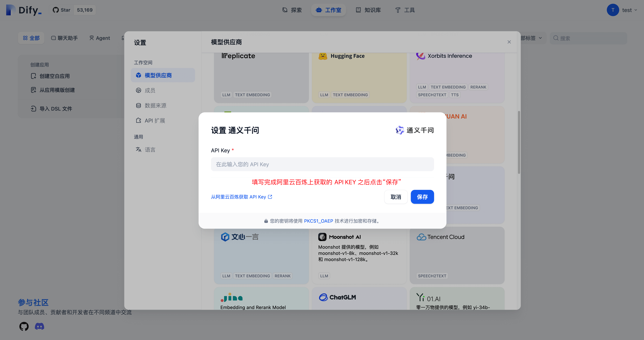The image size is (644, 340).
Task: Click the 保存 save button
Action: pos(422,197)
